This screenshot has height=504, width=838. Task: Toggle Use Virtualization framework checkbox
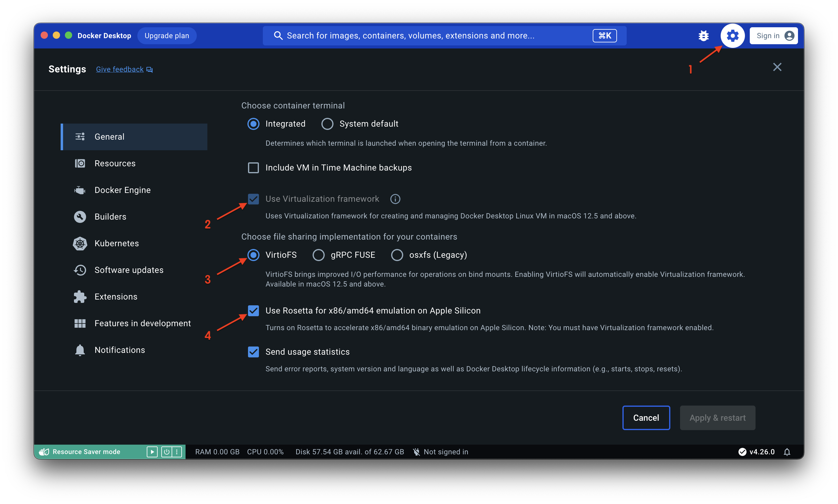[x=253, y=199]
